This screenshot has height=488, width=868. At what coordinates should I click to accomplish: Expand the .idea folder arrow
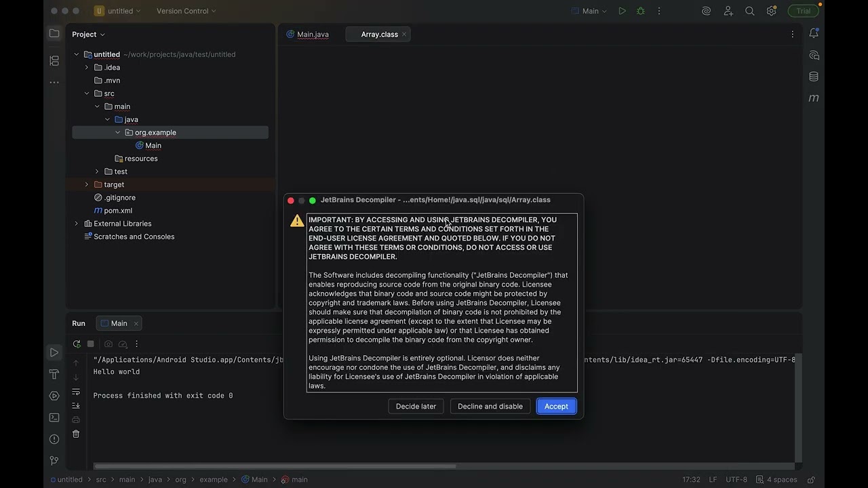point(87,67)
